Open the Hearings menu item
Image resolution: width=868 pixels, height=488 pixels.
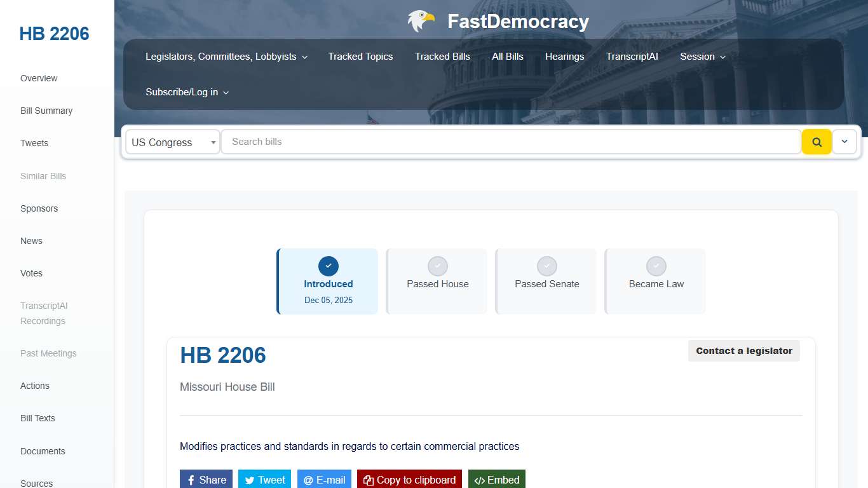point(564,57)
